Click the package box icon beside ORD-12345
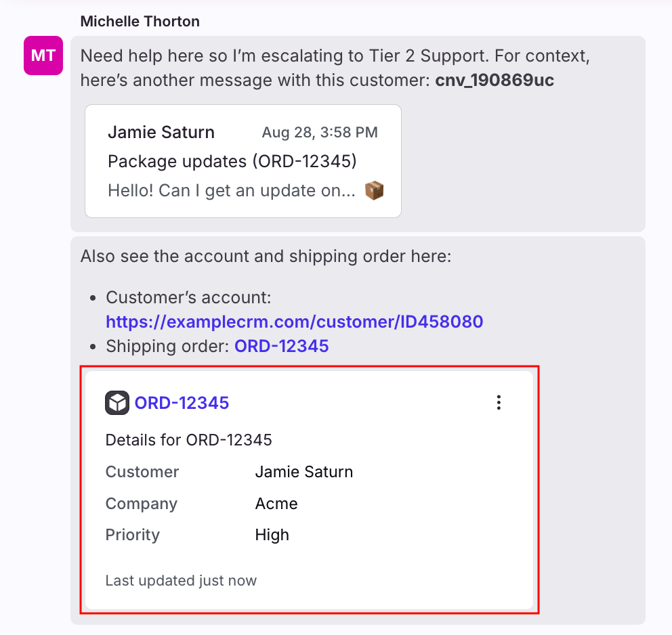672x635 pixels. tap(117, 403)
